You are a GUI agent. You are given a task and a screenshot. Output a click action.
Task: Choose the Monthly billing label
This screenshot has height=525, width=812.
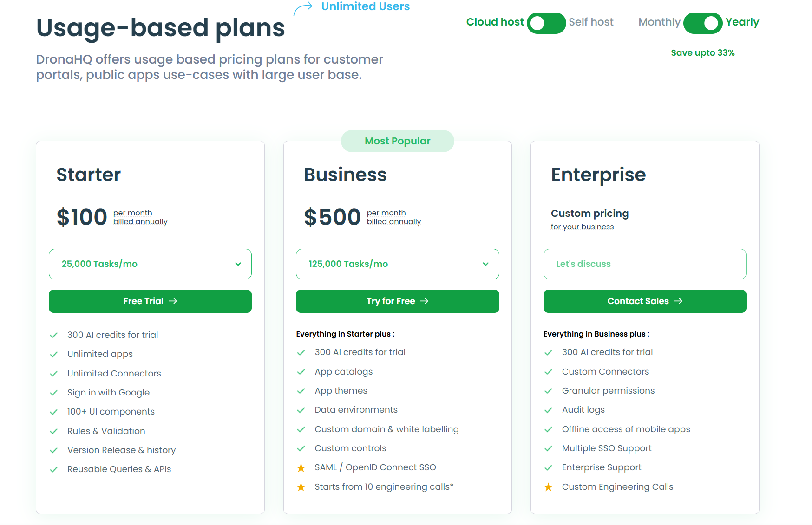659,22
